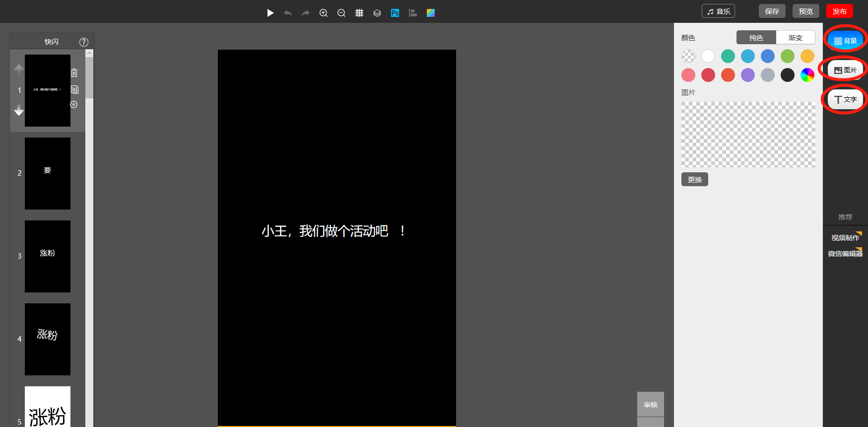Pick the orange-yellow color swatch
The width and height of the screenshot is (868, 427).
807,56
